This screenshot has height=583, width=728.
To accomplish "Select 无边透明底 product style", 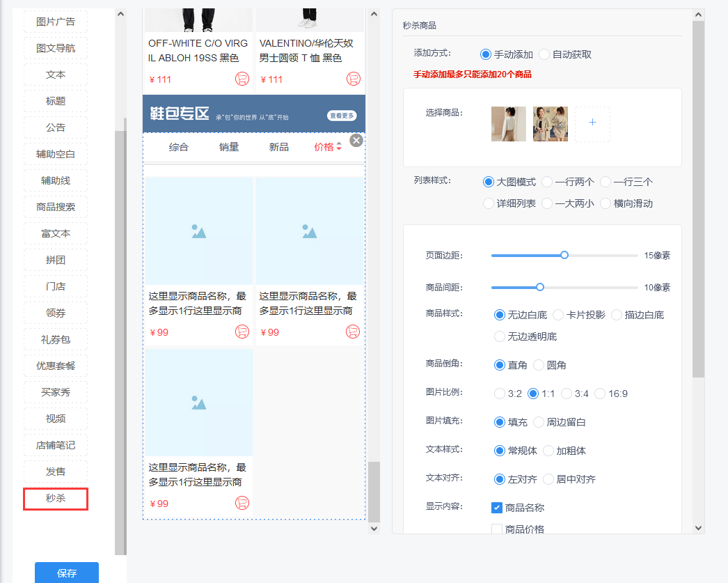I will [499, 336].
